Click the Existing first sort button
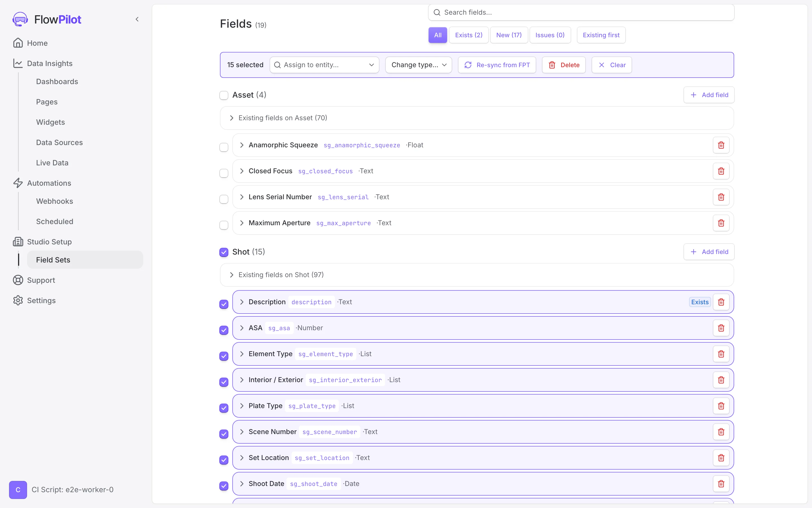The image size is (812, 508). [601, 35]
